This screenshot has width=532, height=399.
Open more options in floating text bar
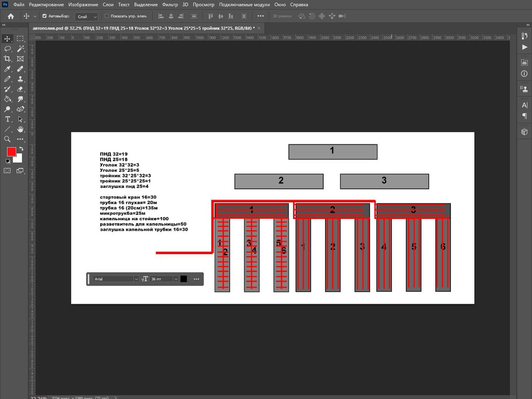pos(196,279)
